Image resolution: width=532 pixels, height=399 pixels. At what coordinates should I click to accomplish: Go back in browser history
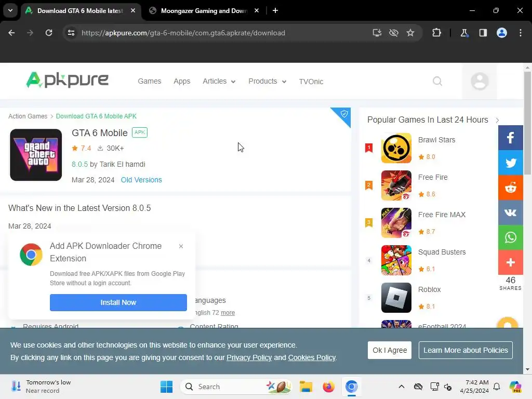coord(11,33)
